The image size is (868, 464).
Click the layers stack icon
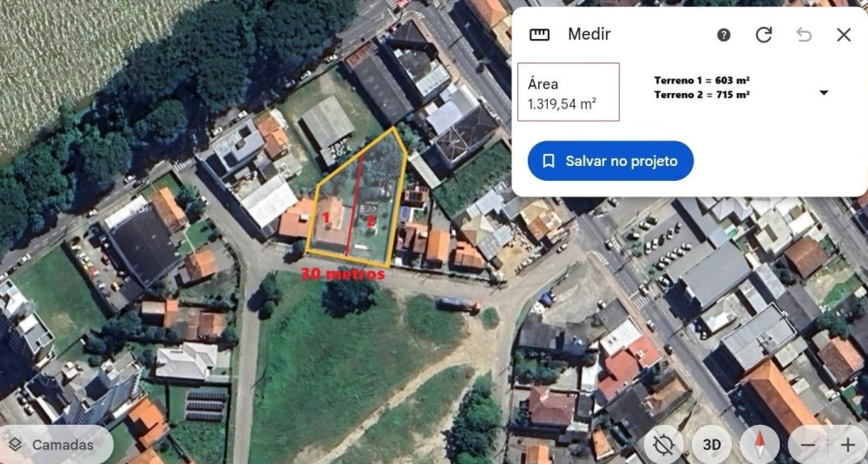[x=16, y=445]
